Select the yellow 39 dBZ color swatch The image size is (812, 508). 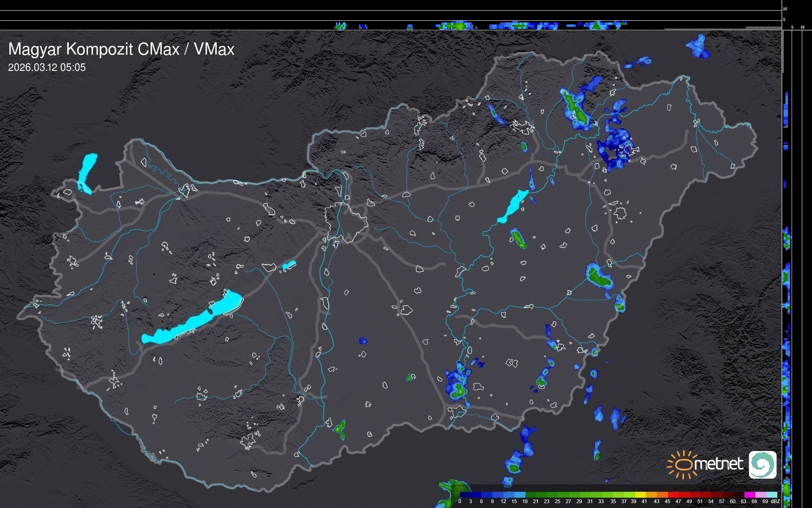640,495
